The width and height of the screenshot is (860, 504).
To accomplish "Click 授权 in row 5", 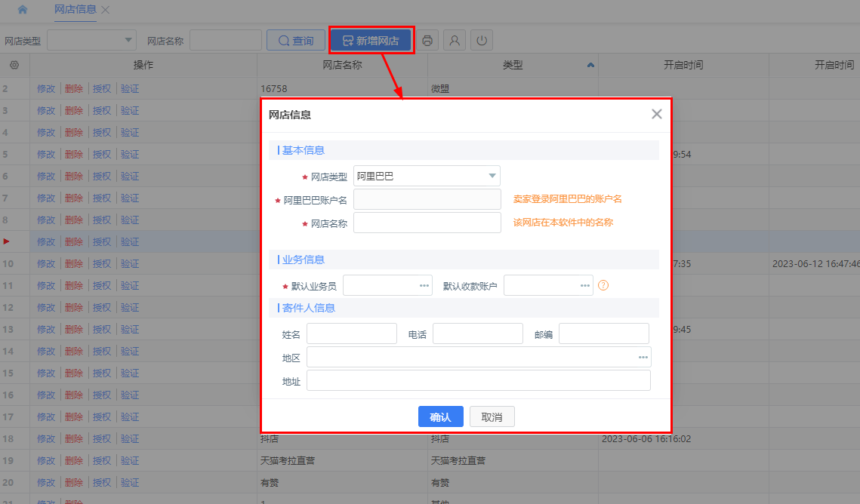I will coord(102,154).
